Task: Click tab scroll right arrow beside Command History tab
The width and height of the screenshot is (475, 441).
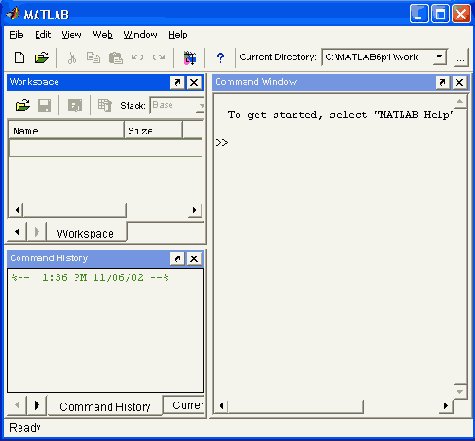Action: click(37, 405)
